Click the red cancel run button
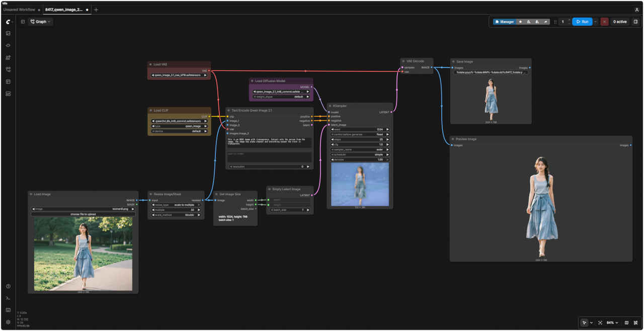This screenshot has height=331, width=644. pyautogui.click(x=604, y=22)
